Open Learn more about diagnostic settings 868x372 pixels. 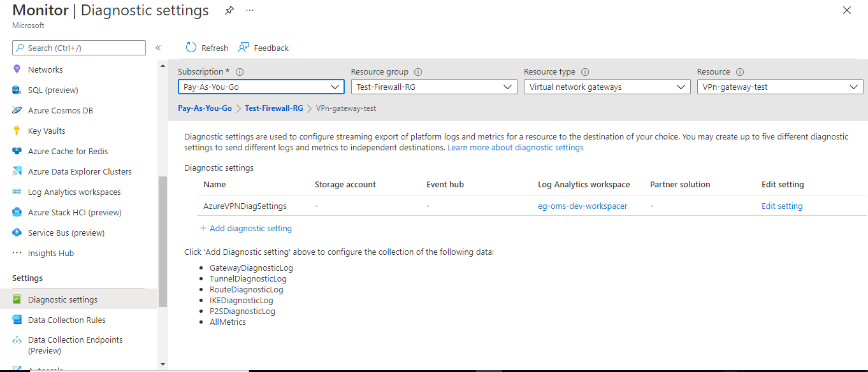[515, 147]
